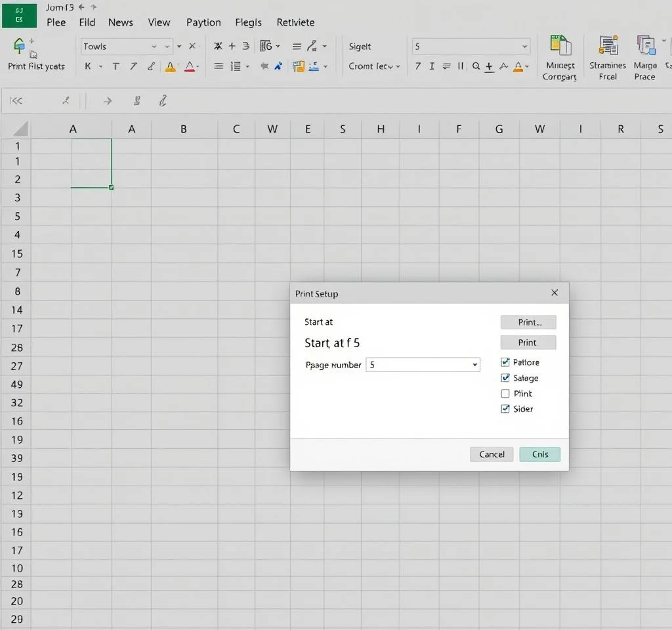Click Cancel in Print Setup dialog

coord(492,454)
